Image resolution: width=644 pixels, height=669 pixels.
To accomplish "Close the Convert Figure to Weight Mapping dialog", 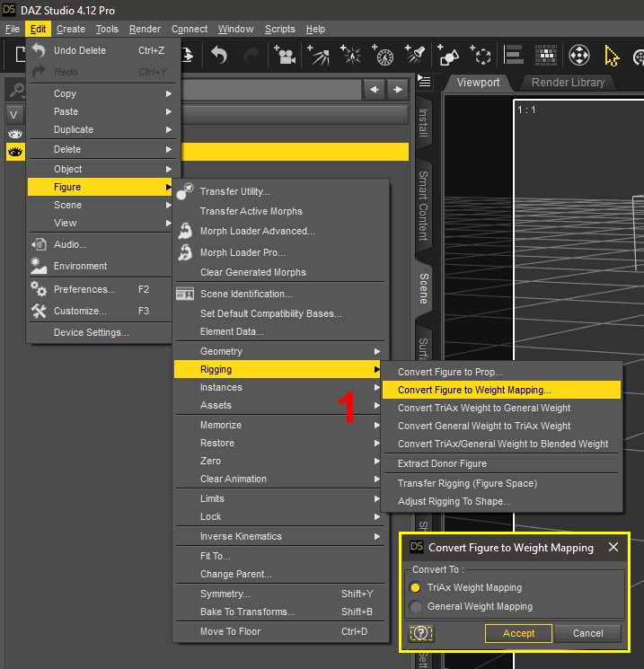I will point(613,547).
